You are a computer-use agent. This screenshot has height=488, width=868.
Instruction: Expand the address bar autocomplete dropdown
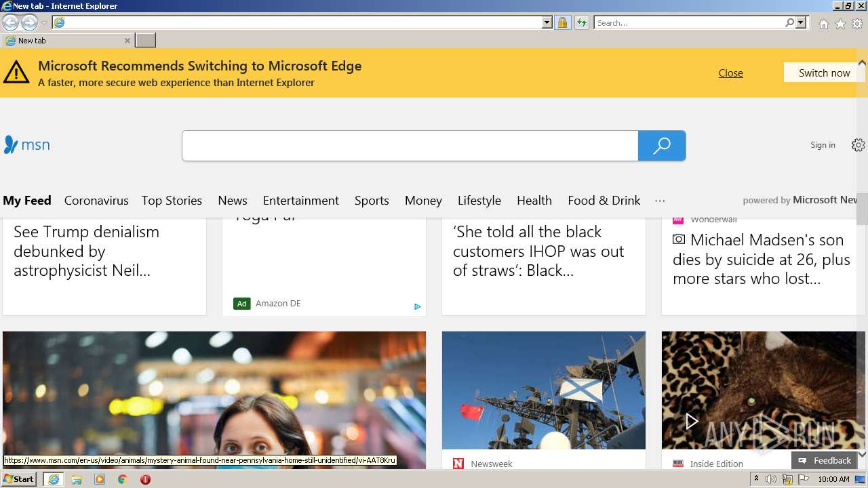point(547,22)
